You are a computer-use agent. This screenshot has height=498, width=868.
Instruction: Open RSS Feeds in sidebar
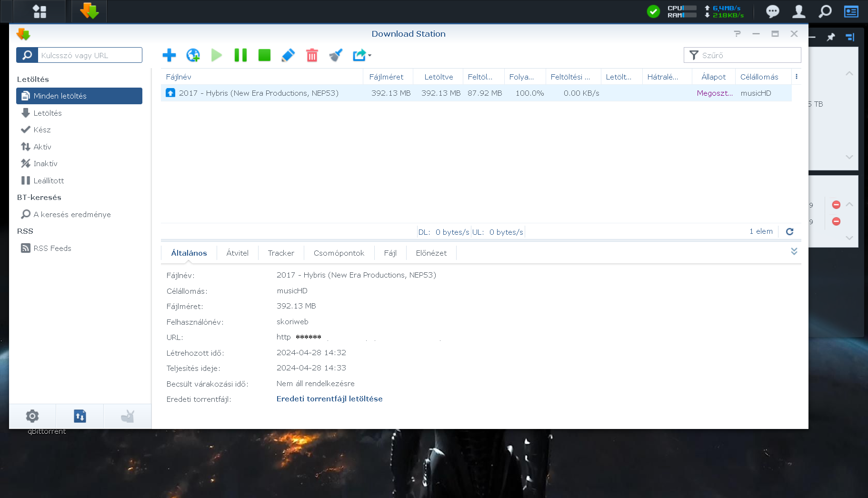[52, 248]
